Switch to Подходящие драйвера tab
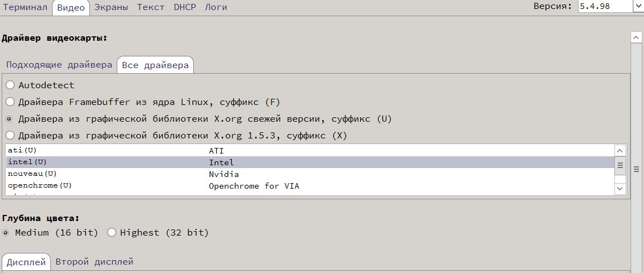 point(59,65)
